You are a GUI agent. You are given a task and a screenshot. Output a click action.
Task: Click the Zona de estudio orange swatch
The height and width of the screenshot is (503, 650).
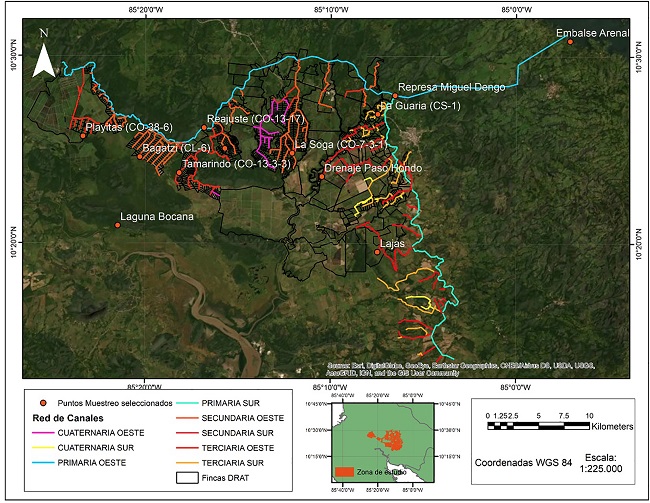click(x=346, y=469)
